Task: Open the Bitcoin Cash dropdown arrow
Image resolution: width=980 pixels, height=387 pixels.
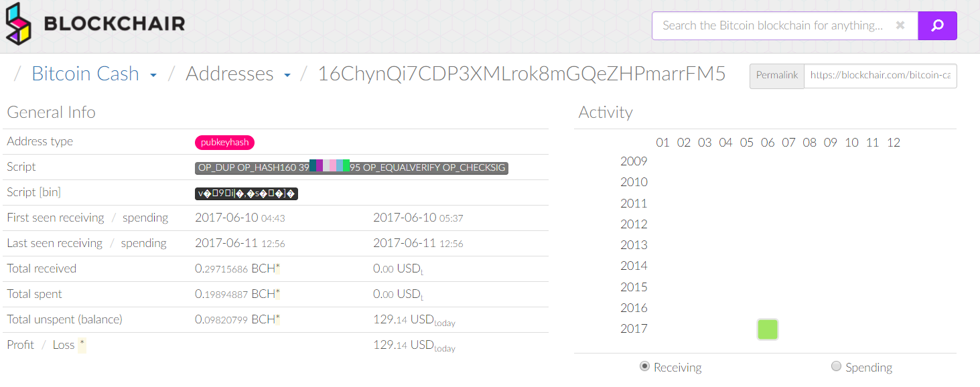Action: pyautogui.click(x=153, y=75)
